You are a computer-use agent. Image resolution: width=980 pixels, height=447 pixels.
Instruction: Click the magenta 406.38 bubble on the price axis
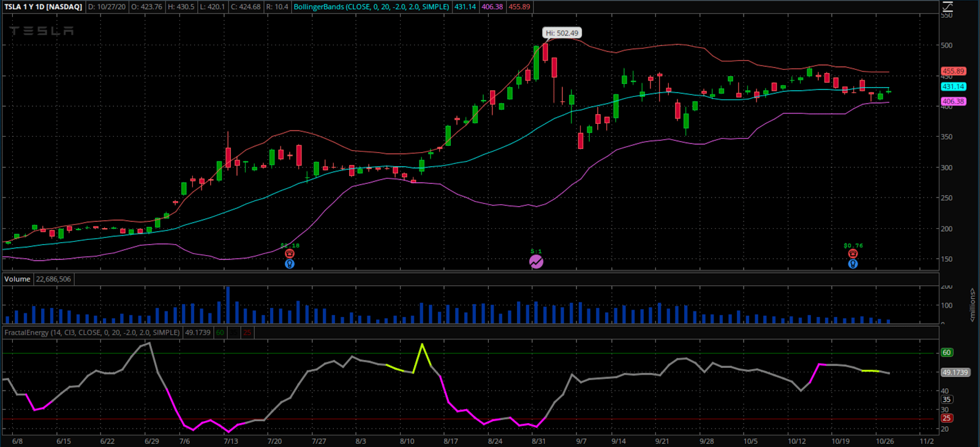coord(953,101)
